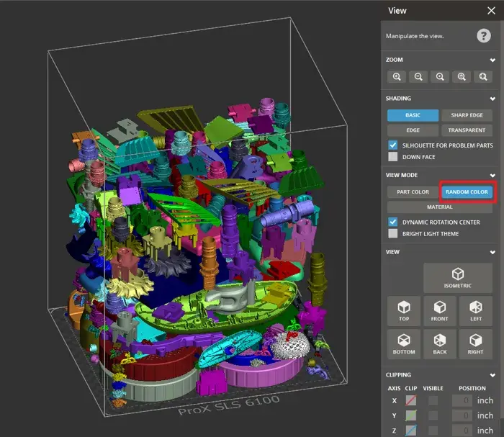The image size is (504, 437).
Task: Select the Right view cube
Action: coord(475,343)
